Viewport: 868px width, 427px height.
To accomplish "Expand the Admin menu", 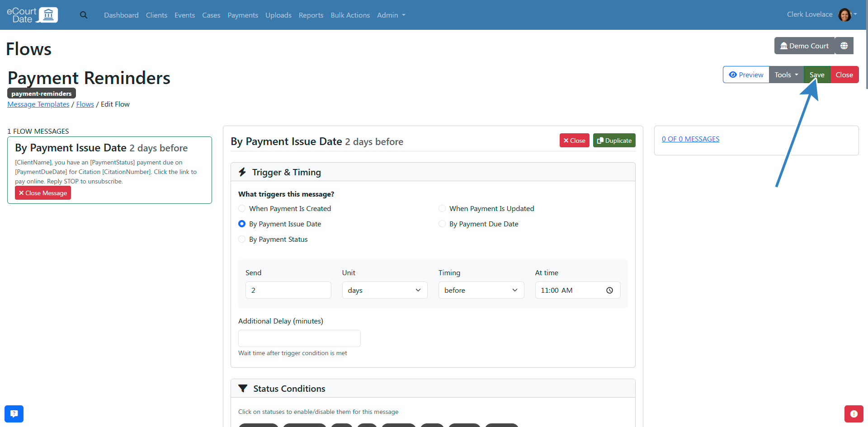I will pyautogui.click(x=391, y=15).
